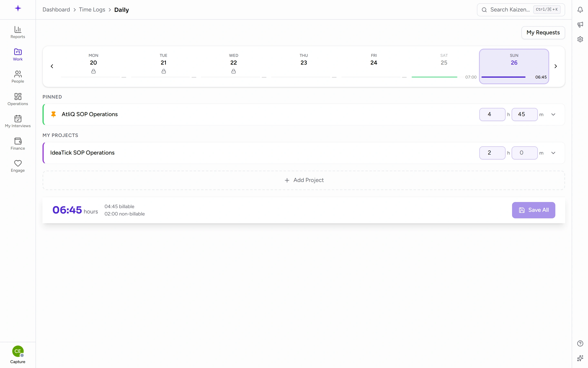Click Time Logs breadcrumb link

click(92, 10)
